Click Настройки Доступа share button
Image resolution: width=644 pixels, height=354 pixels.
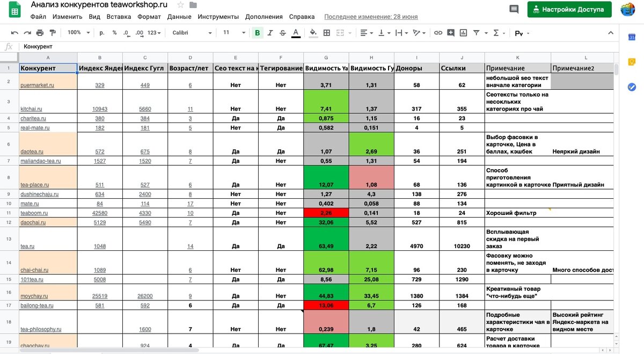point(569,9)
